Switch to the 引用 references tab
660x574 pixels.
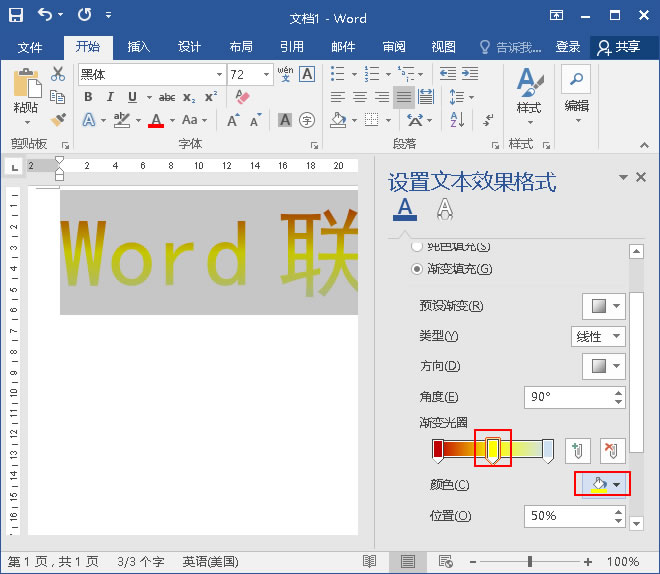click(292, 47)
